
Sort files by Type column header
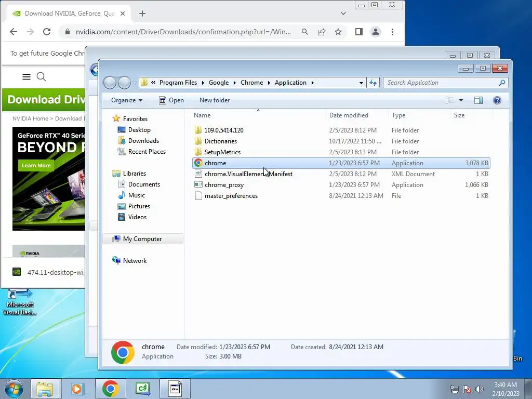pyautogui.click(x=398, y=115)
